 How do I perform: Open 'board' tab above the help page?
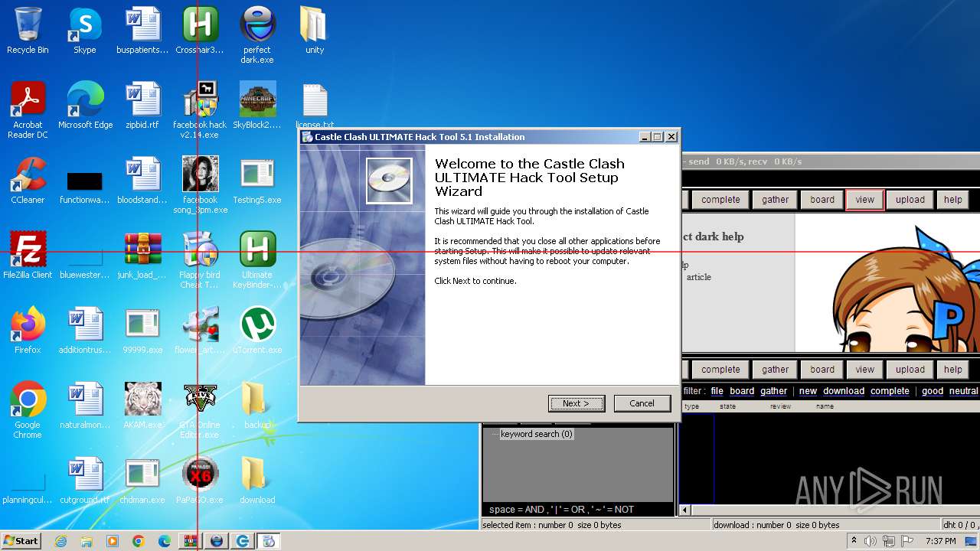822,200
